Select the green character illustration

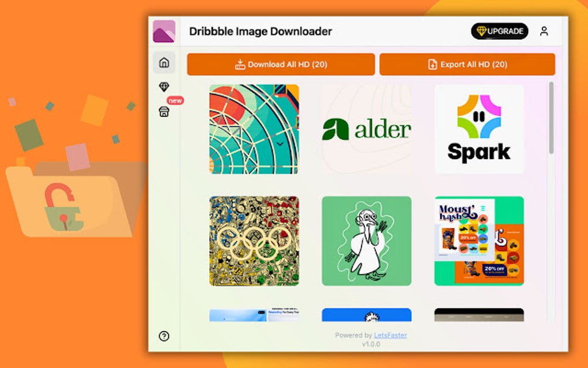point(367,240)
